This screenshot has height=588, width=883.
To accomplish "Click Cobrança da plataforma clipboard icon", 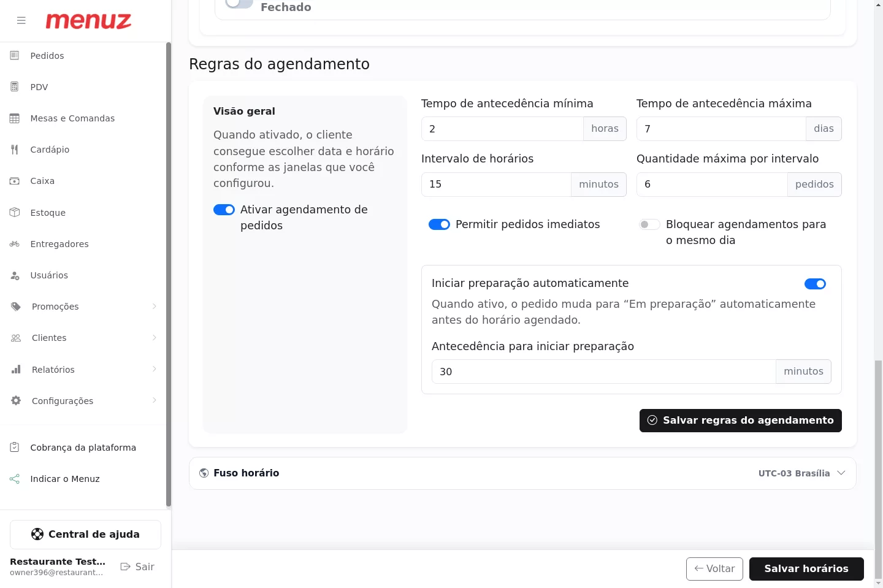I will pyautogui.click(x=15, y=448).
